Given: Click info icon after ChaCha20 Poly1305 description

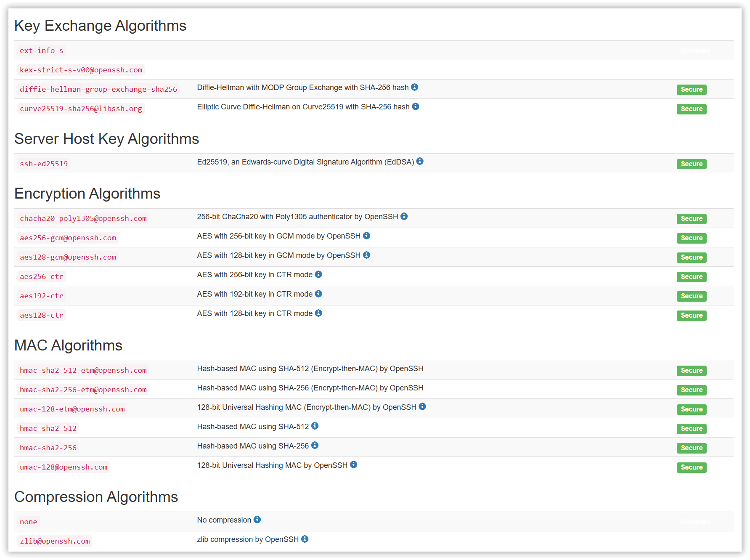Looking at the screenshot, I should point(404,216).
